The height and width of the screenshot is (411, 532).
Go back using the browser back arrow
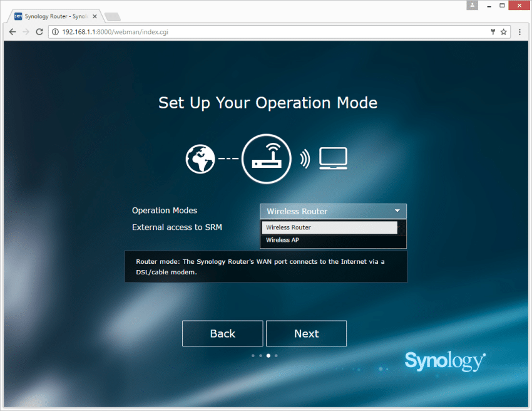point(13,32)
